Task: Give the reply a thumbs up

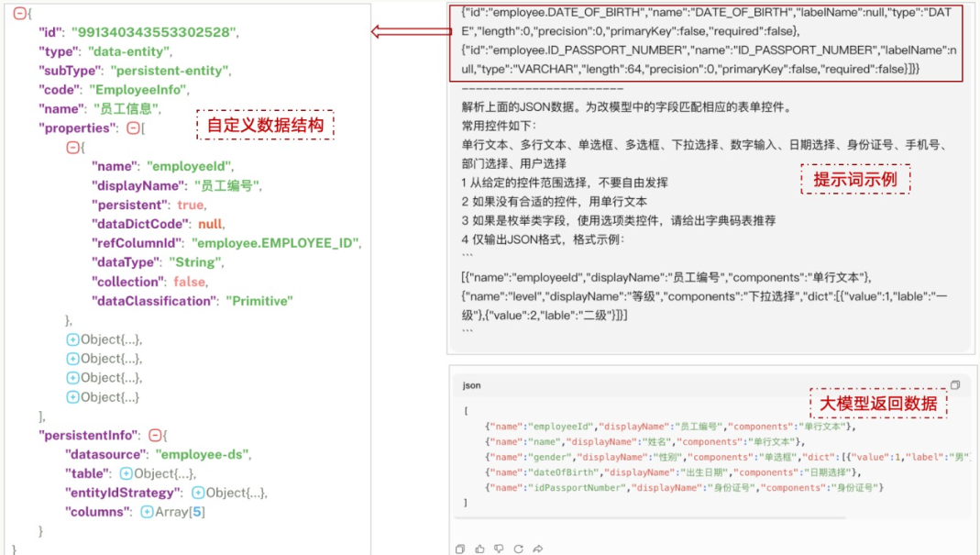Action: coord(479,549)
